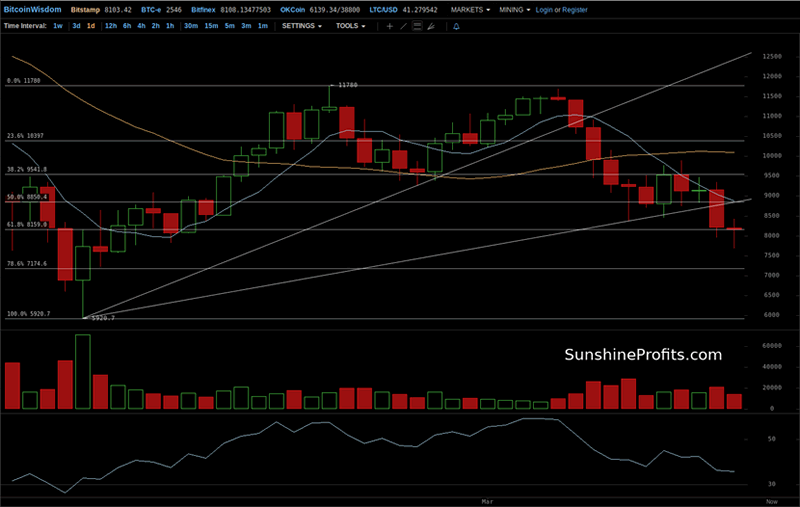Change interval to 3m
This screenshot has height=507, width=800.
point(246,26)
